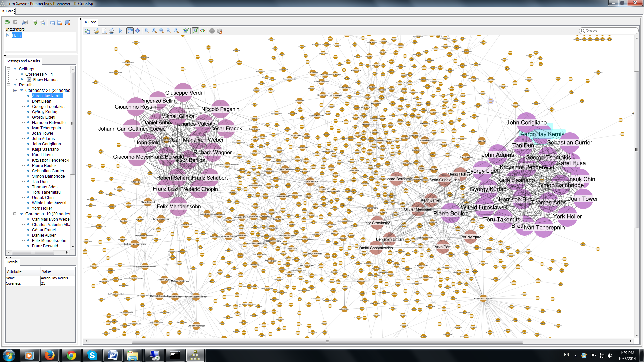
Task: Toggle the Show Names checkbox
Action: (x=29, y=80)
